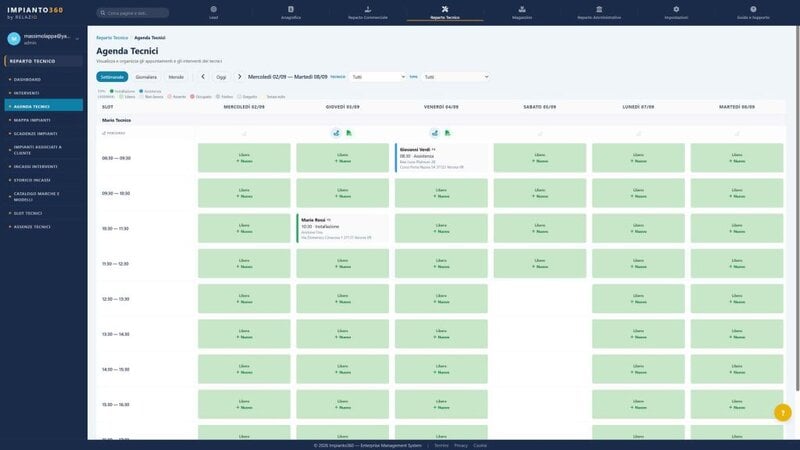This screenshot has height=450, width=800.
Task: Add new in Martedì 08:30 free slot
Action: 737,161
